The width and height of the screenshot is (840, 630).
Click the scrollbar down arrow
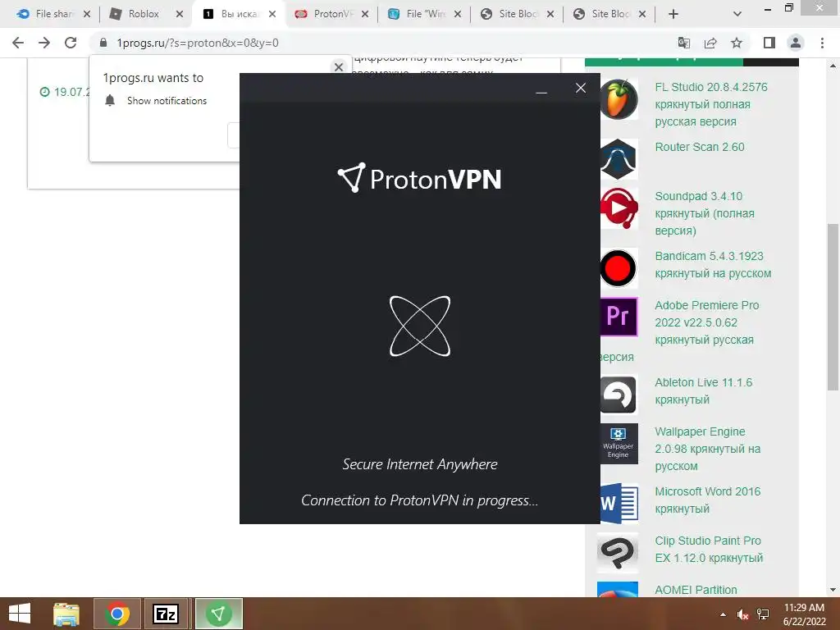click(x=833, y=590)
